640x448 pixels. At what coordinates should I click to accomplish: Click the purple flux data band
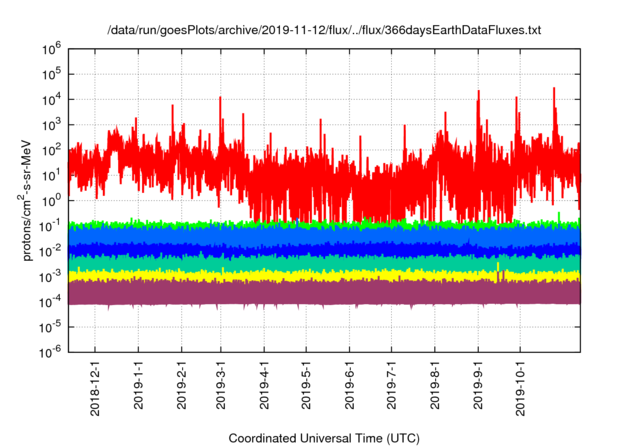click(324, 293)
